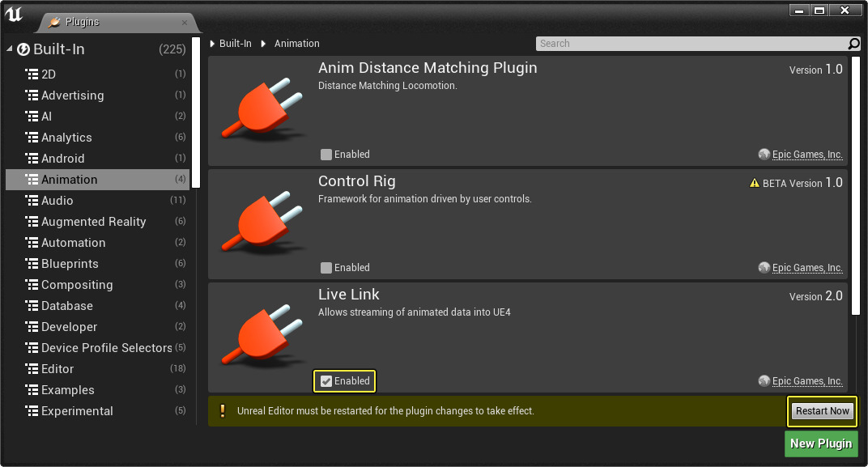
Task: Enable Anim Distance Matching Plugin checkbox
Action: coord(326,155)
